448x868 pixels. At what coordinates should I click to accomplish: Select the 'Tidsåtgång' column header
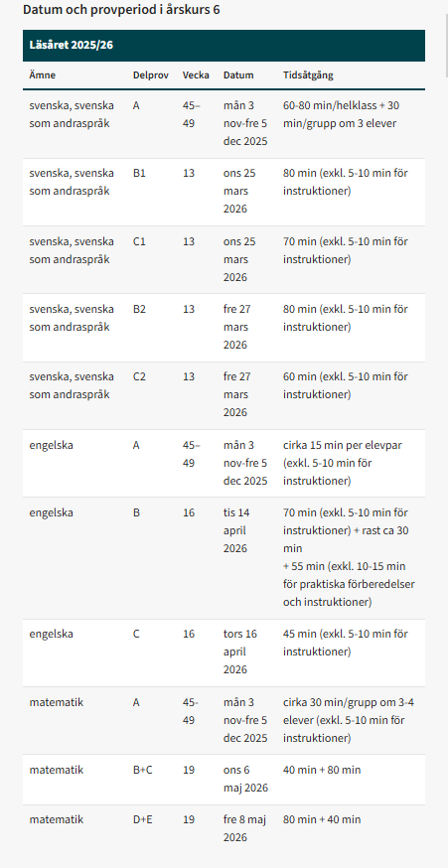(309, 75)
